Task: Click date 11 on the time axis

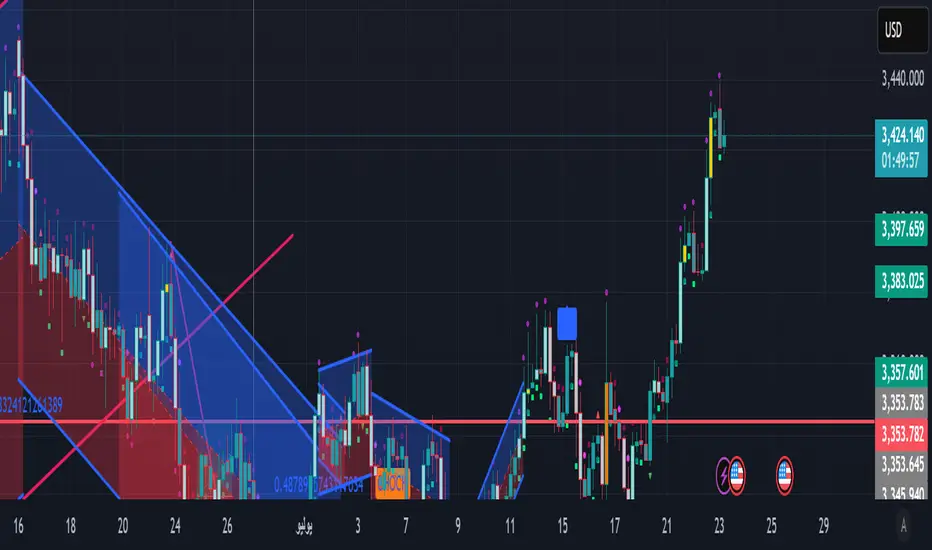Action: [x=510, y=526]
